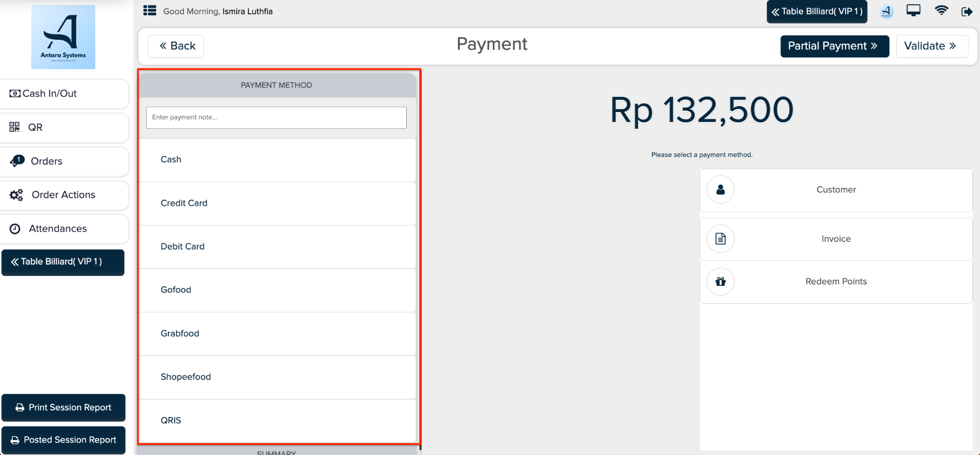Click the Validate button
Image resolution: width=980 pixels, height=455 pixels.
click(x=932, y=46)
